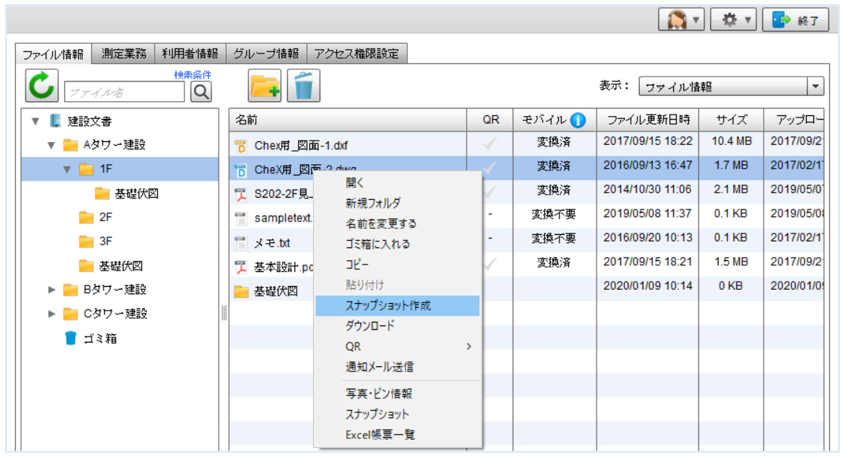Open the アクセス権限設定 tab
The width and height of the screenshot is (844, 460).
pyautogui.click(x=356, y=53)
